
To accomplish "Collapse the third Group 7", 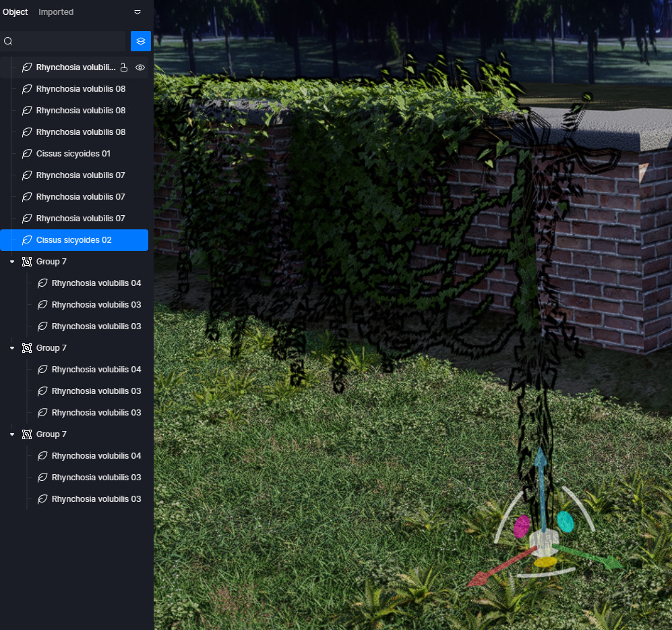I will coord(12,434).
